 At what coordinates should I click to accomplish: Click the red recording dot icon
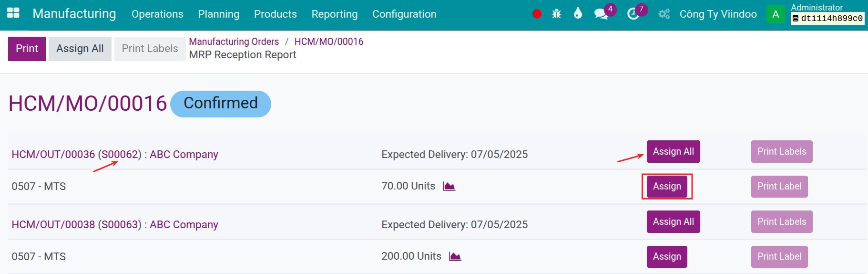(537, 14)
